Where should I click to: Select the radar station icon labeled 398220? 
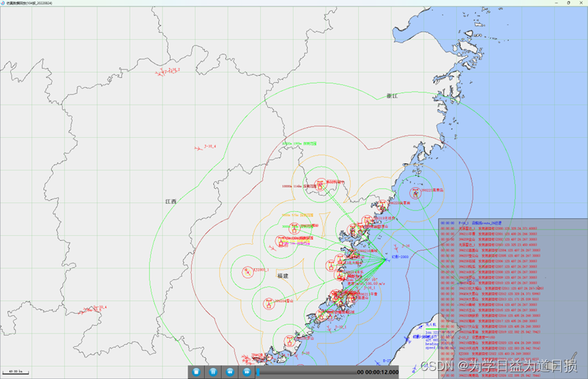click(x=382, y=205)
